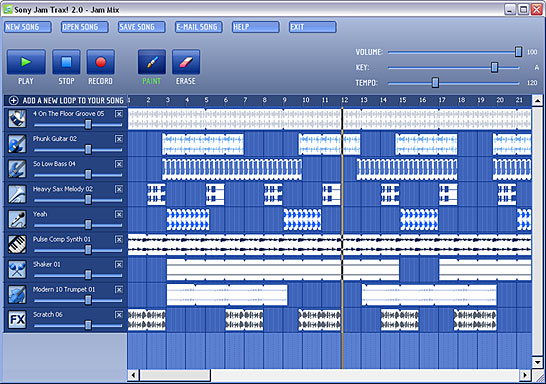Start recording with the Record button
This screenshot has height=384, width=546.
[101, 62]
